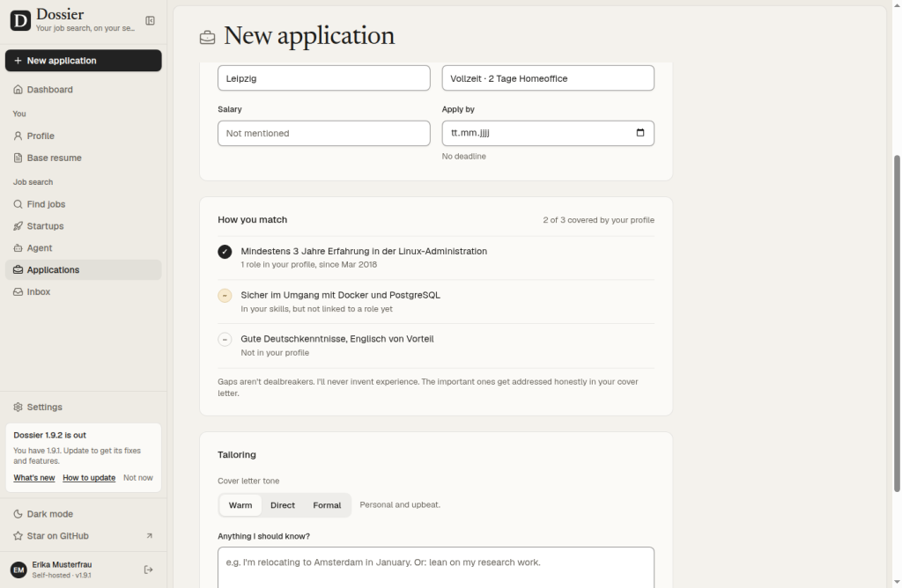This screenshot has width=902, height=588.
Task: Click the Profile person icon
Action: (x=18, y=136)
